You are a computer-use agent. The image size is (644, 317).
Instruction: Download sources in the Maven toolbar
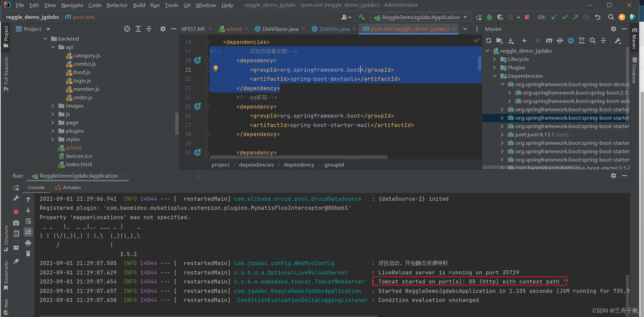point(511,41)
